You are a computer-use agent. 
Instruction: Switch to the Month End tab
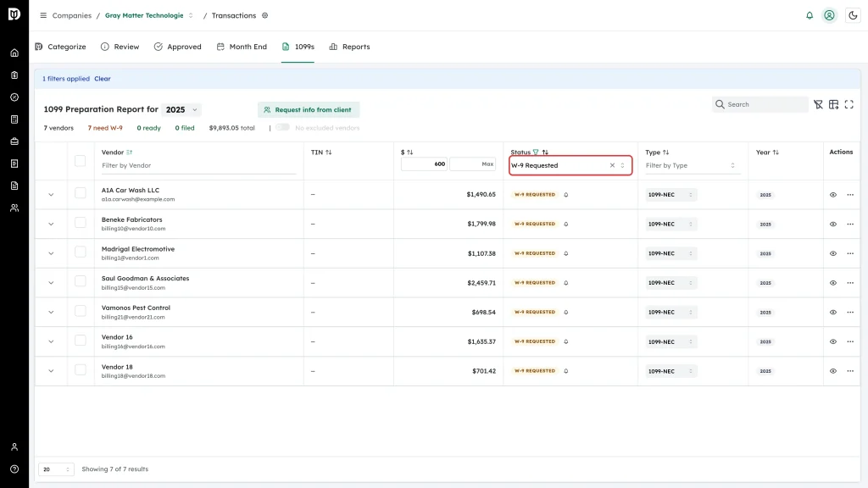point(242,47)
